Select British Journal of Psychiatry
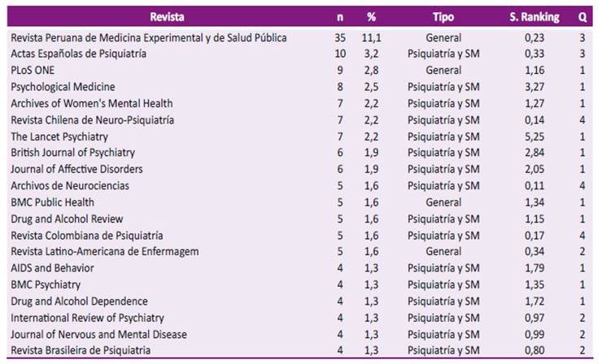This screenshot has height=364, width=606. 72,153
